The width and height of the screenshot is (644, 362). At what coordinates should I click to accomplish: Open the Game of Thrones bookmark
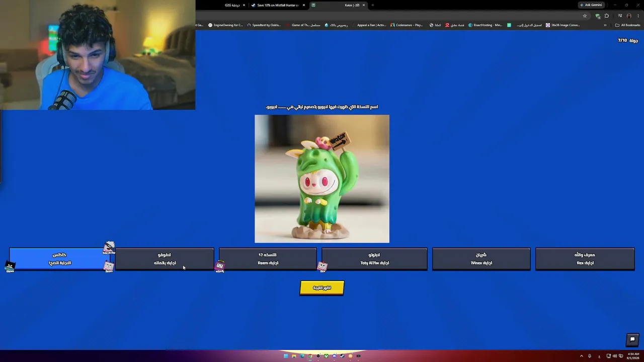(x=303, y=25)
